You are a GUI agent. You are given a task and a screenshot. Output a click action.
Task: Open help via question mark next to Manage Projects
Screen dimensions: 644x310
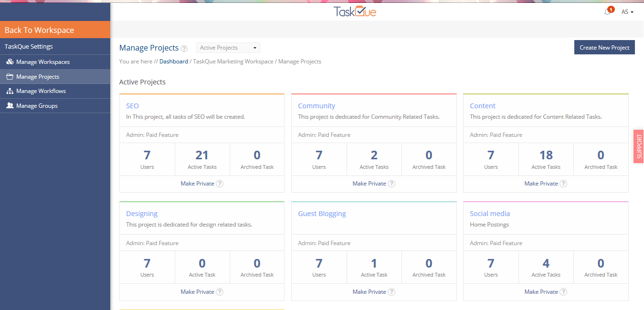pos(184,48)
